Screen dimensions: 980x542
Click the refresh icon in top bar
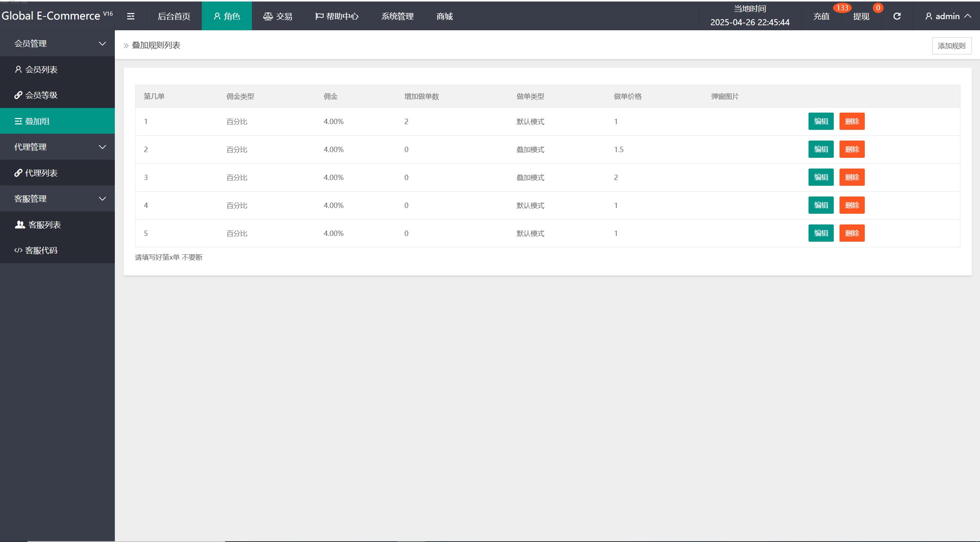[x=897, y=16]
